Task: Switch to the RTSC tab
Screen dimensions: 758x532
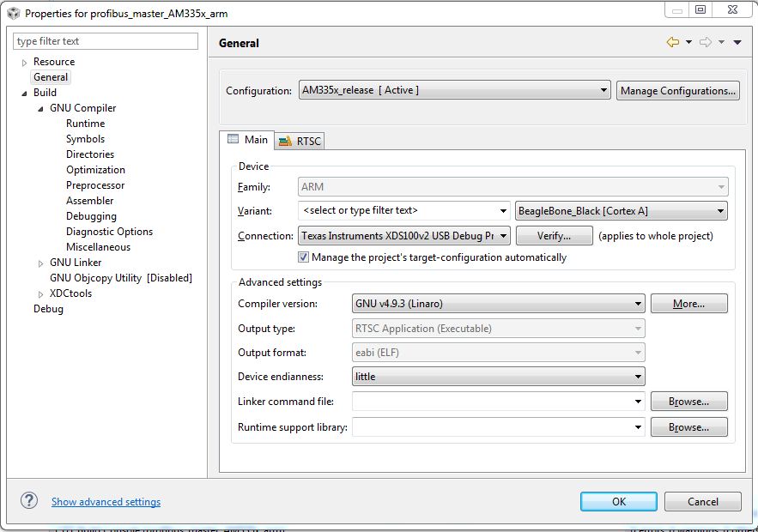Action: tap(300, 141)
